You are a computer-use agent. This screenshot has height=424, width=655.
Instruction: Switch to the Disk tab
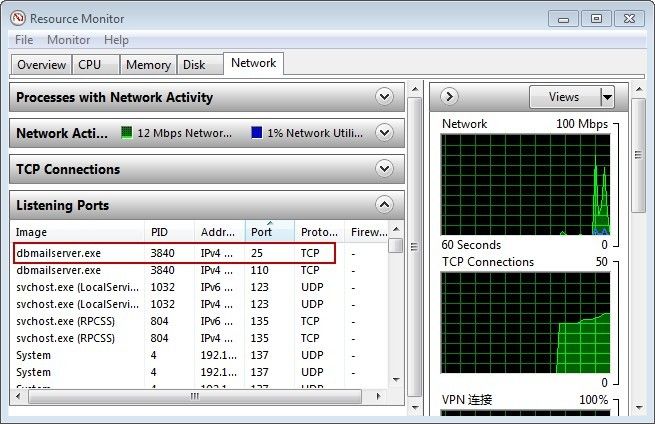point(200,65)
